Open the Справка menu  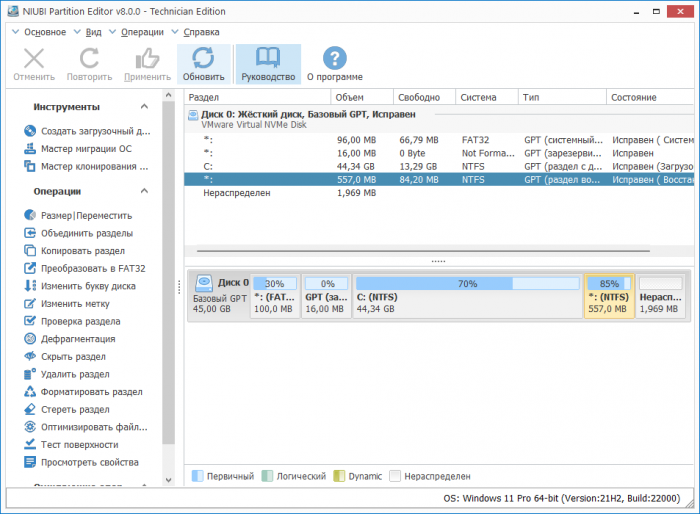pos(201,32)
